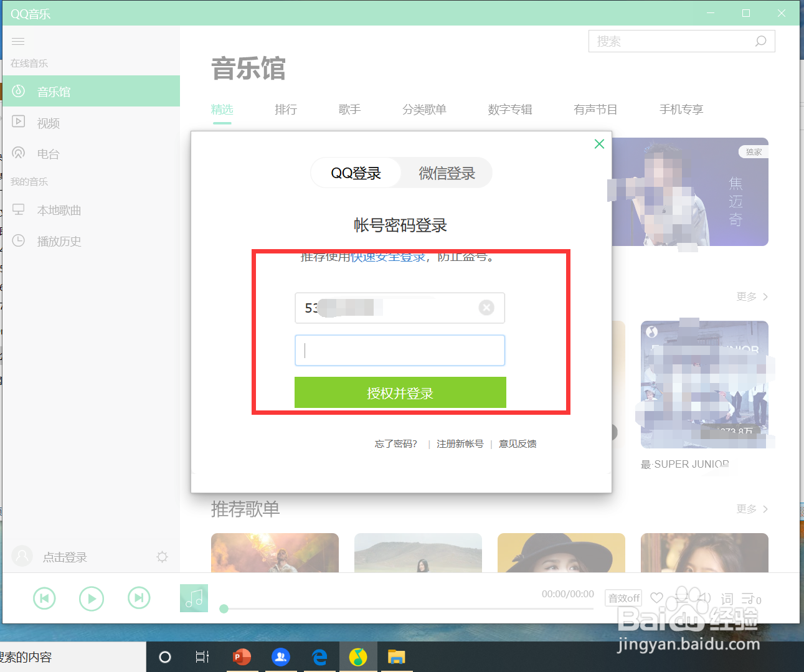Image resolution: width=804 pixels, height=672 pixels.
Task: Open 本地歌曲 in the sidebar
Action: [91, 210]
